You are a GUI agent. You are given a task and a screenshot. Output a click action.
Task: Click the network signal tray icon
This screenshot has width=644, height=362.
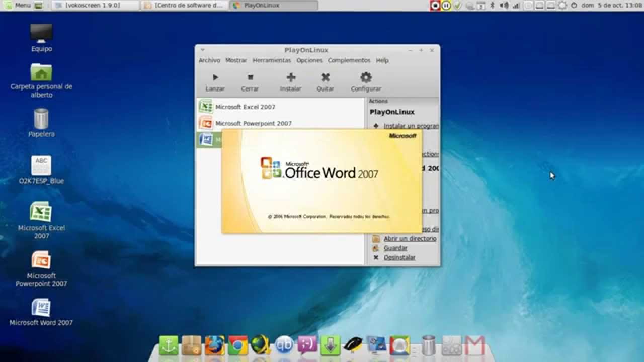point(516,6)
